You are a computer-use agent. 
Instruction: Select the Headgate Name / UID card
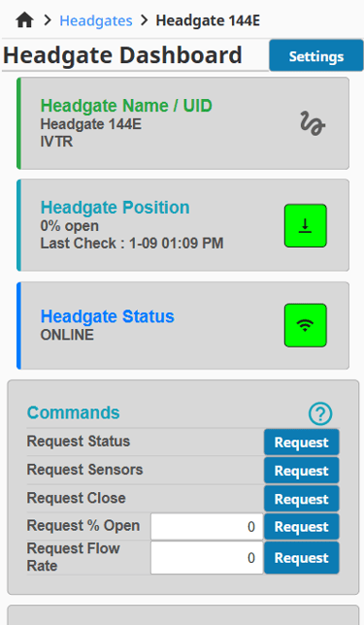pos(183,123)
